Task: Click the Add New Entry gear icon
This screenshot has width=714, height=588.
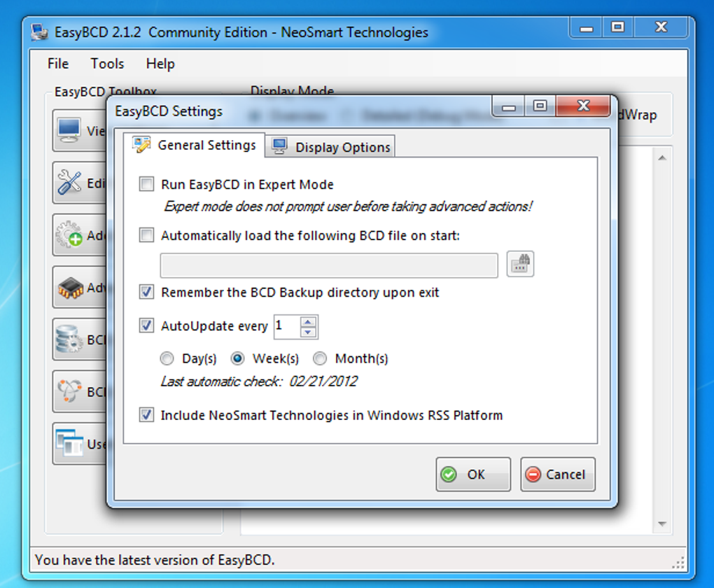Action: point(69,234)
